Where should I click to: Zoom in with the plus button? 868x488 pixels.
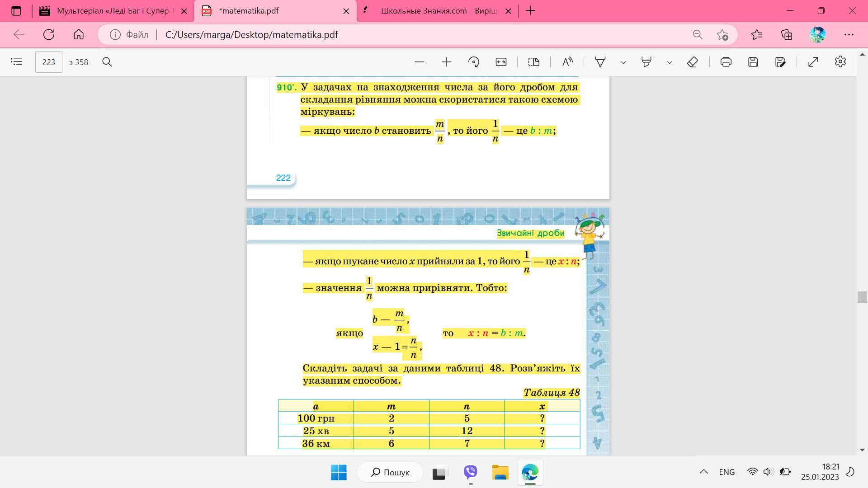pyautogui.click(x=447, y=62)
